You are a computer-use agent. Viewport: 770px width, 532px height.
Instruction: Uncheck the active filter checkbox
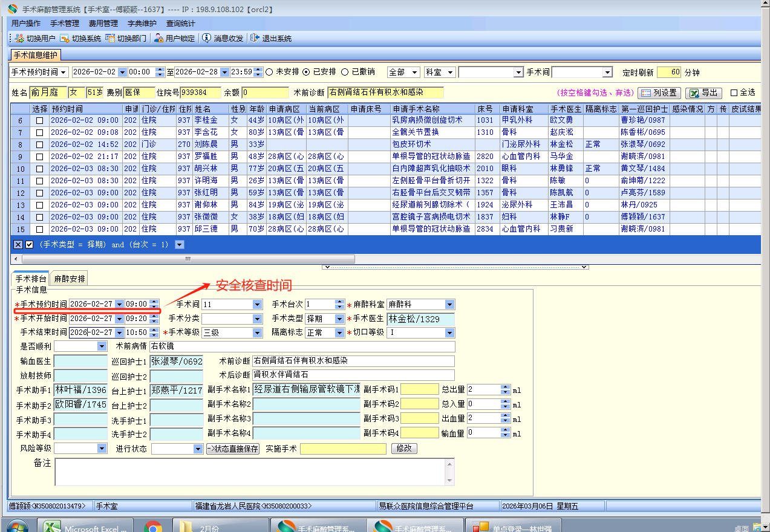[x=29, y=244]
